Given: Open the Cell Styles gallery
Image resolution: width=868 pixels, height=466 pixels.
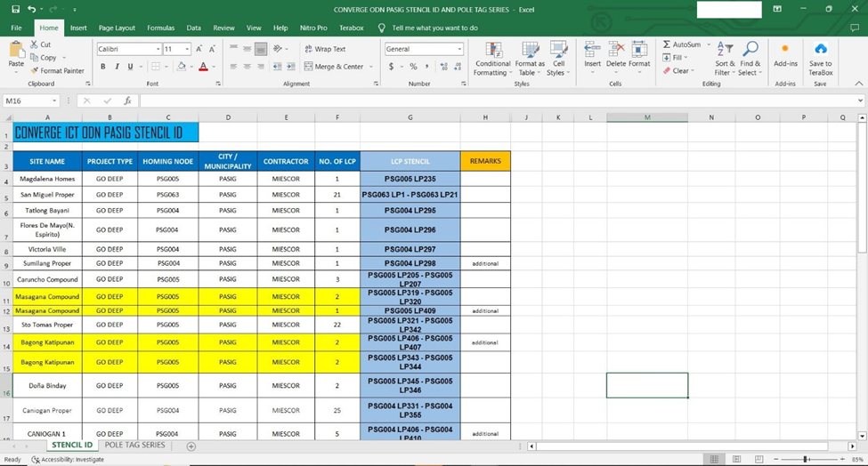Looking at the screenshot, I should 558,59.
